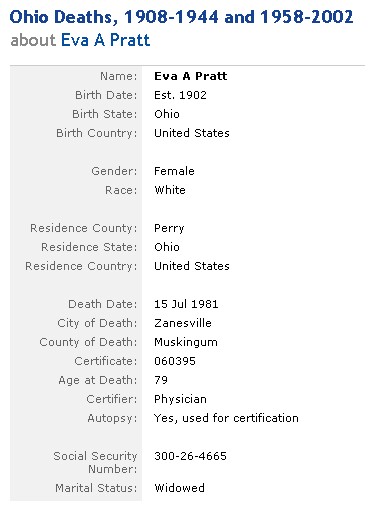
Task: Open the Ohio Deaths 1908-1944 and 1958-2002 title link
Action: pyautogui.click(x=181, y=17)
